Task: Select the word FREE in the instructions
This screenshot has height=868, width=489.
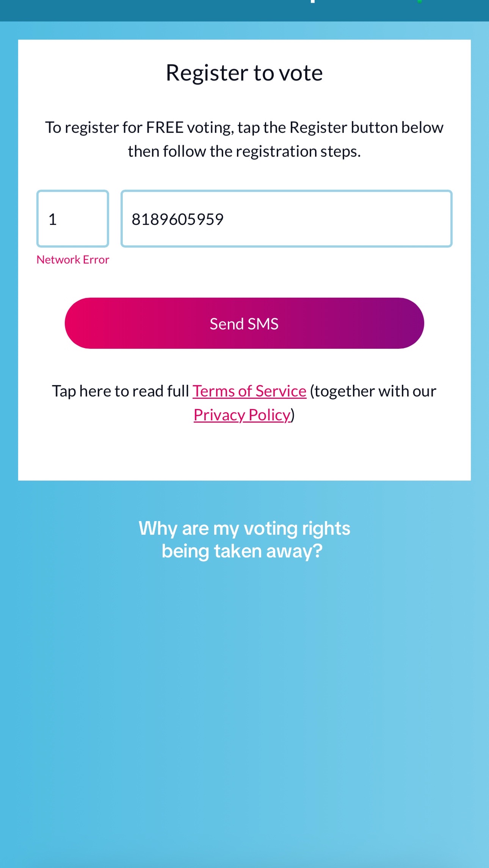Action: pos(165,128)
